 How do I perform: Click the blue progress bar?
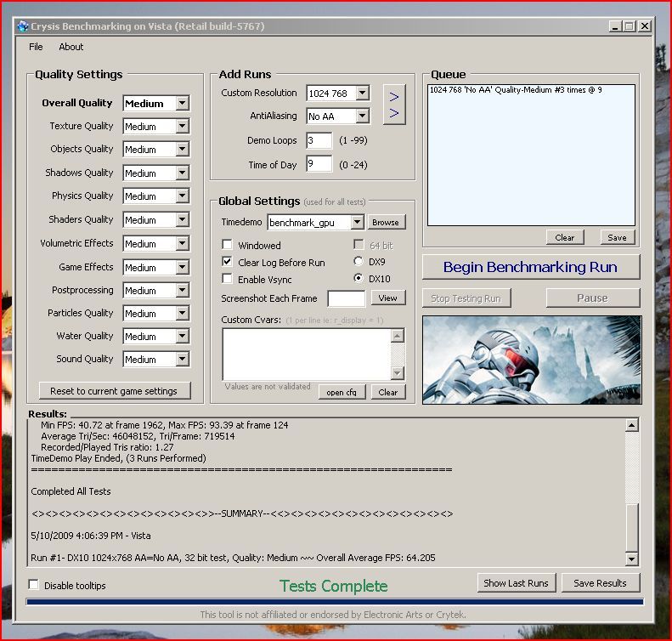335,602
